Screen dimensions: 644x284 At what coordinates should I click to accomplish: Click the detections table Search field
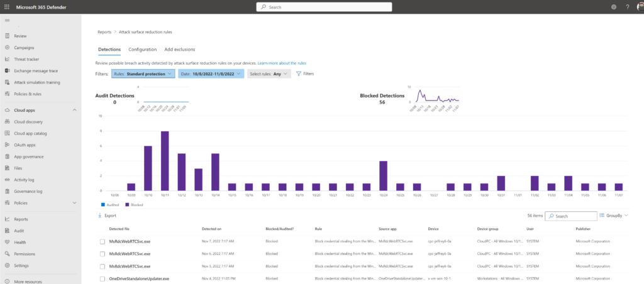571,216
